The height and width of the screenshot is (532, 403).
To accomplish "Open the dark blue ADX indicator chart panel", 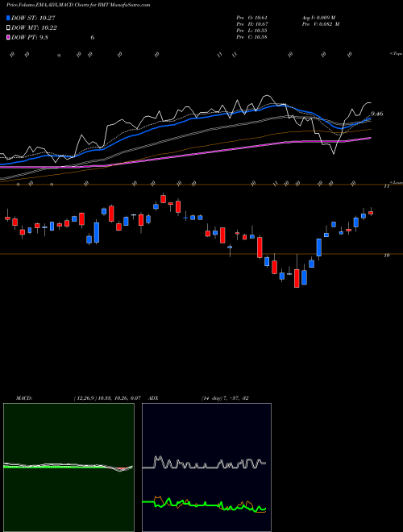I will [206, 468].
